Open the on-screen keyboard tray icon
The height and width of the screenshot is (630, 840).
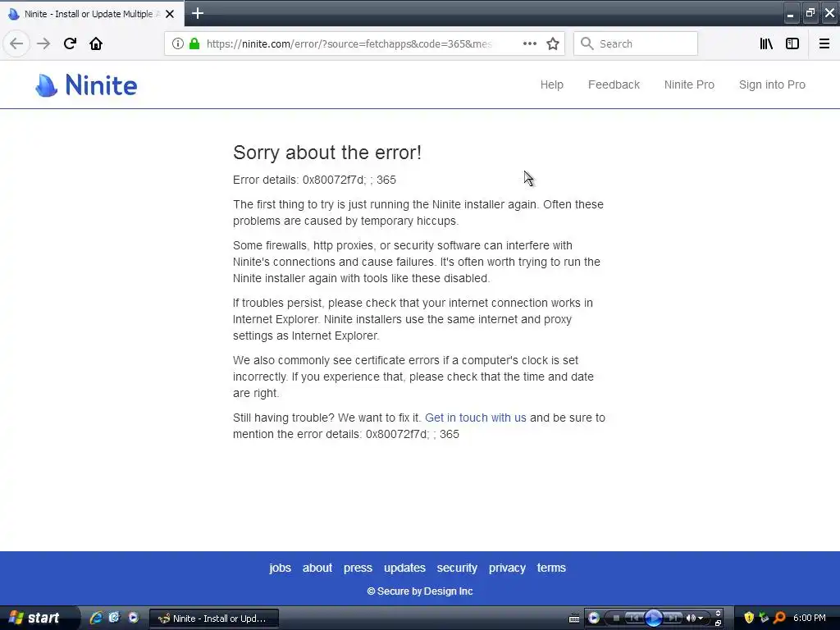coord(573,619)
